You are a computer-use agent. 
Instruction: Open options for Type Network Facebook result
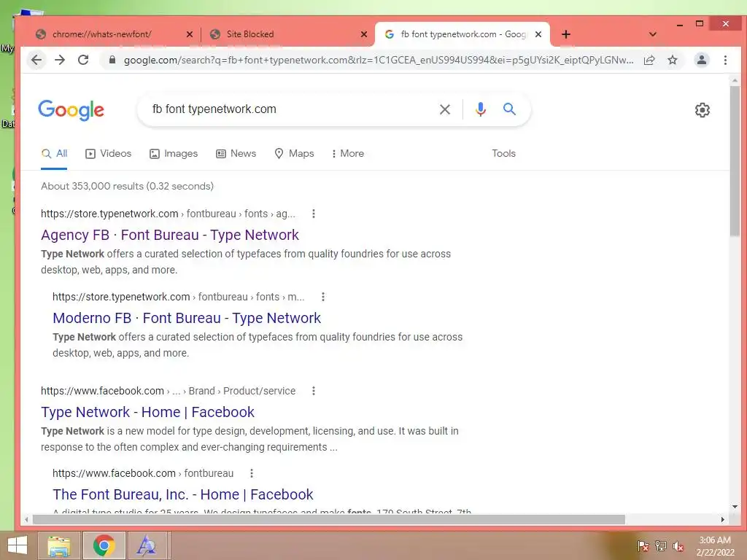click(x=314, y=391)
